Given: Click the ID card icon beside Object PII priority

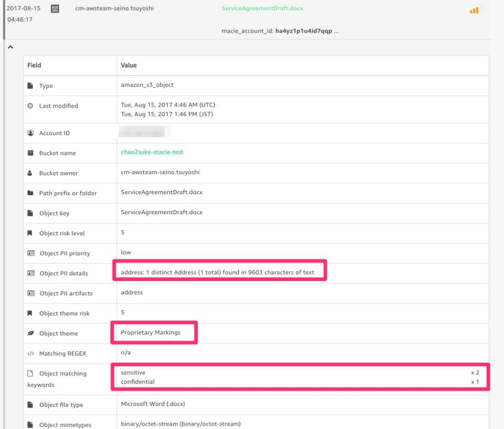Looking at the screenshot, I should (x=30, y=253).
